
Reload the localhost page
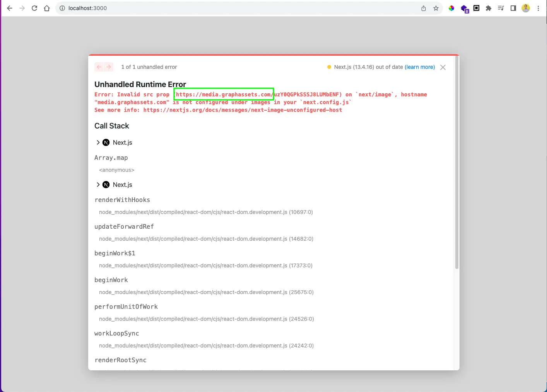[34, 8]
